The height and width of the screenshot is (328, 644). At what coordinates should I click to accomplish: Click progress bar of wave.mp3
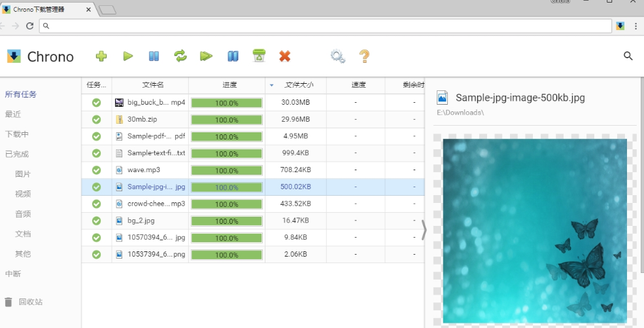point(227,170)
